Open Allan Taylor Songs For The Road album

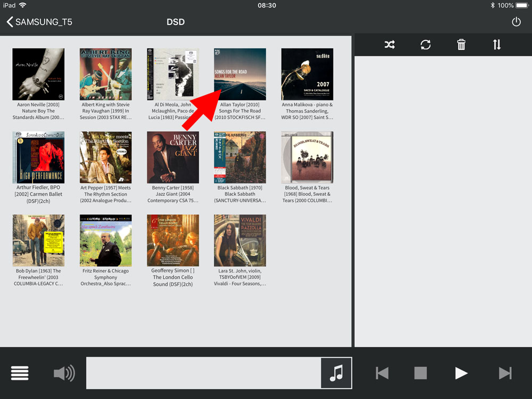tap(240, 74)
